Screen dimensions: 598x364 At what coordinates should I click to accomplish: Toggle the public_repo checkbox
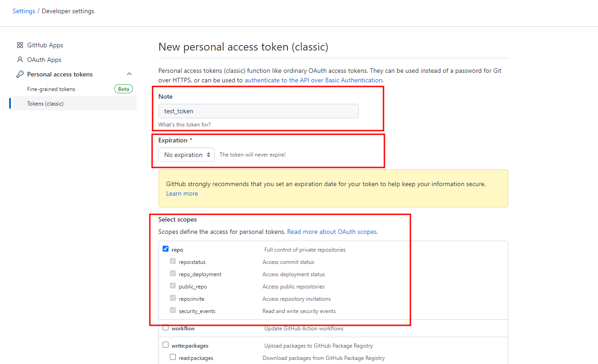tap(173, 286)
